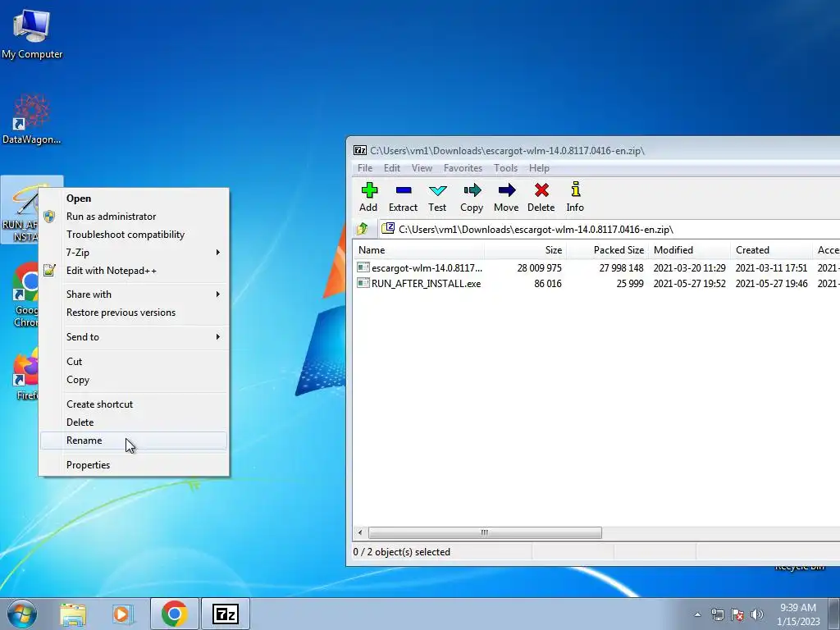Switch to Chrome in the taskbar
The height and width of the screenshot is (630, 840).
[174, 614]
